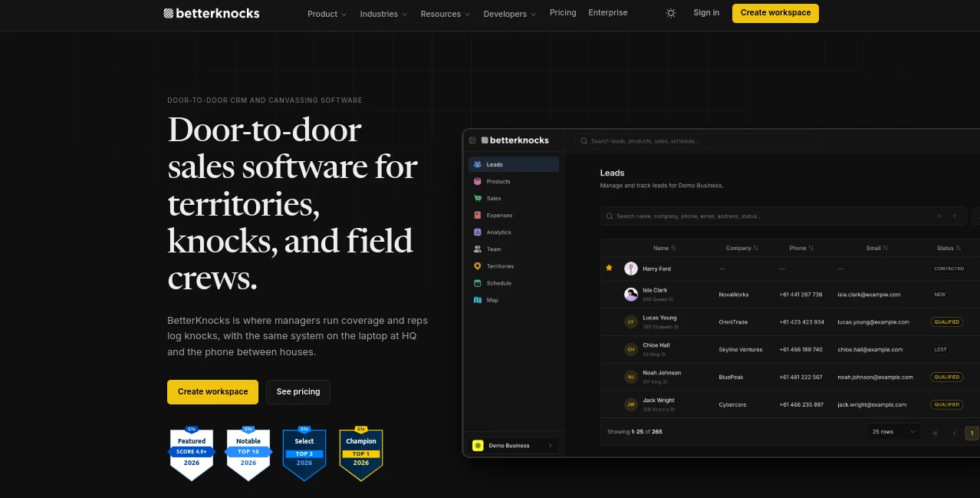The image size is (980, 498).
Task: Click the betterknocks logo in header
Action: click(212, 13)
